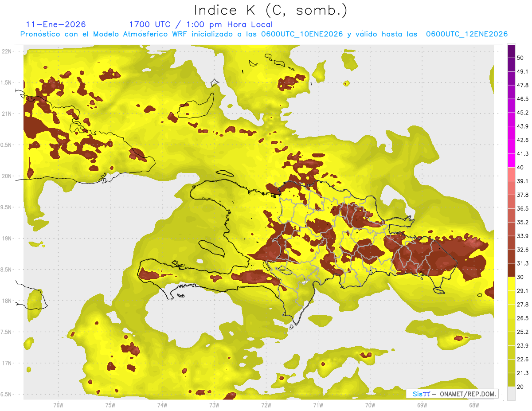The height and width of the screenshot is (411, 532).
Task: Click colorbar label '36.5'
Action: point(523,208)
